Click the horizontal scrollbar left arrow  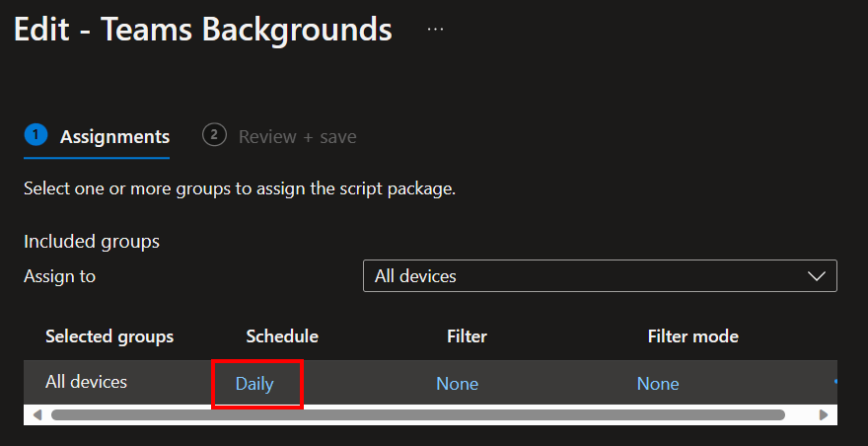coord(37,415)
